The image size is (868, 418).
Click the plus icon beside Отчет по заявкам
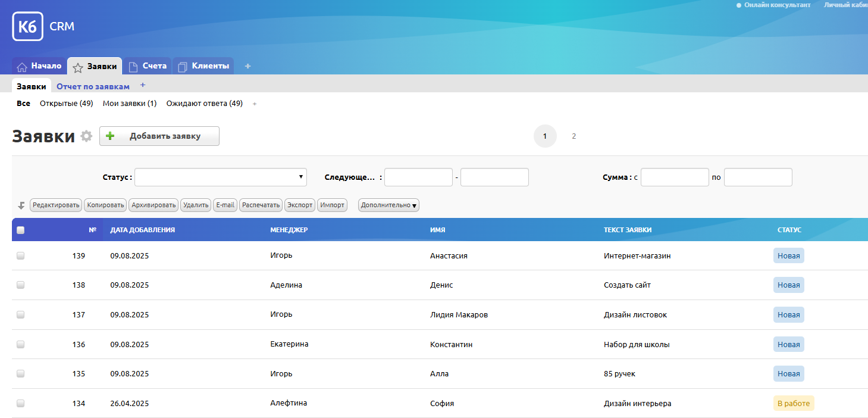(x=143, y=85)
